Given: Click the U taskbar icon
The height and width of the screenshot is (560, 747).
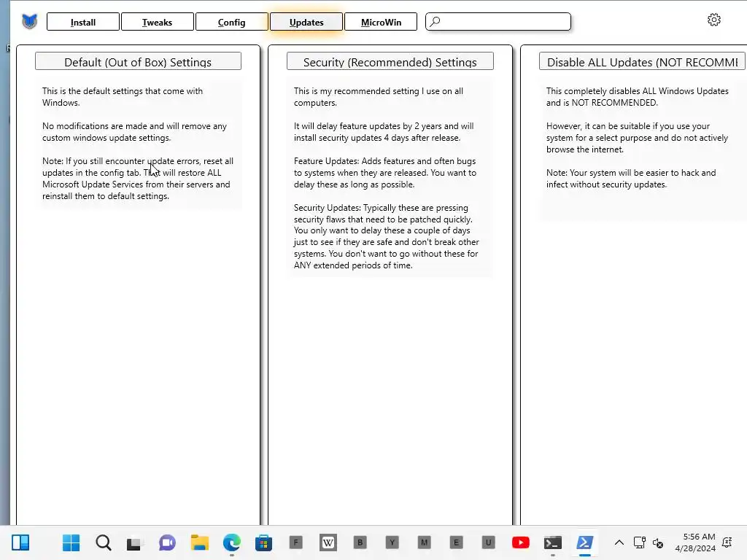Looking at the screenshot, I should click(x=488, y=542).
